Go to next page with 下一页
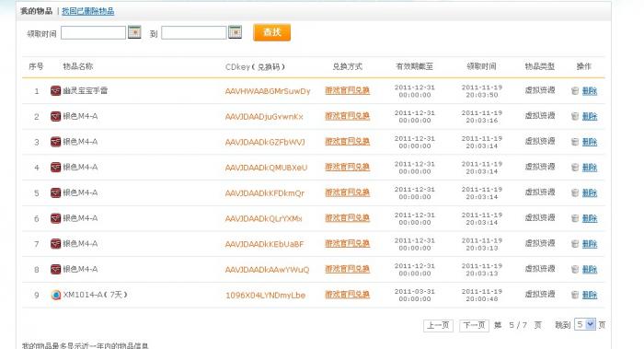644x349 pixels. (474, 326)
